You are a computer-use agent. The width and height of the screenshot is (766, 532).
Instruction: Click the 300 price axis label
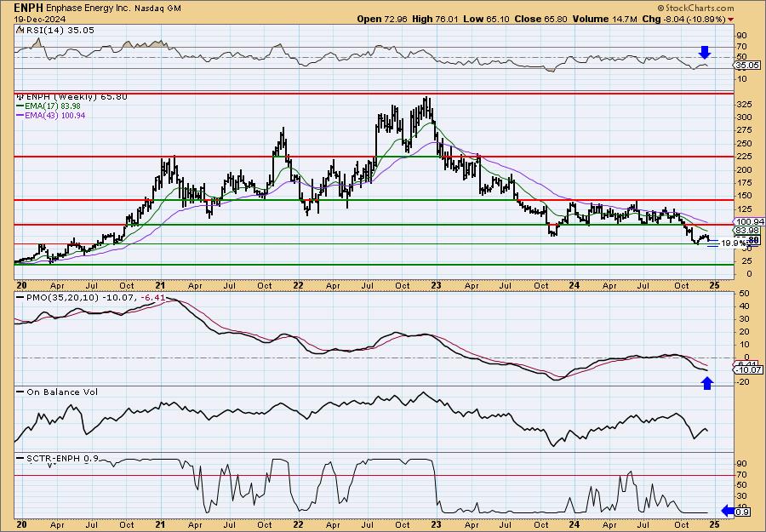[744, 117]
